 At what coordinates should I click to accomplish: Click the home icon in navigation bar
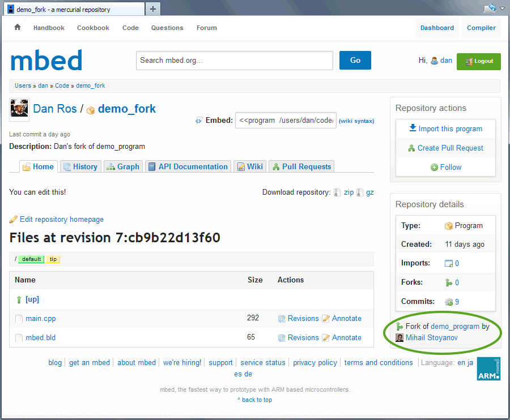click(18, 27)
